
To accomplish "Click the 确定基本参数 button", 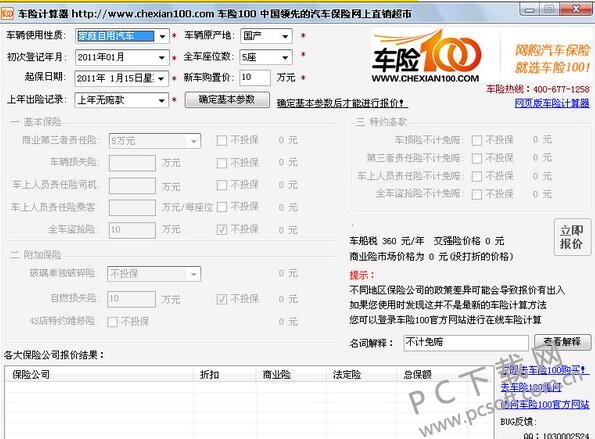I will 227,100.
